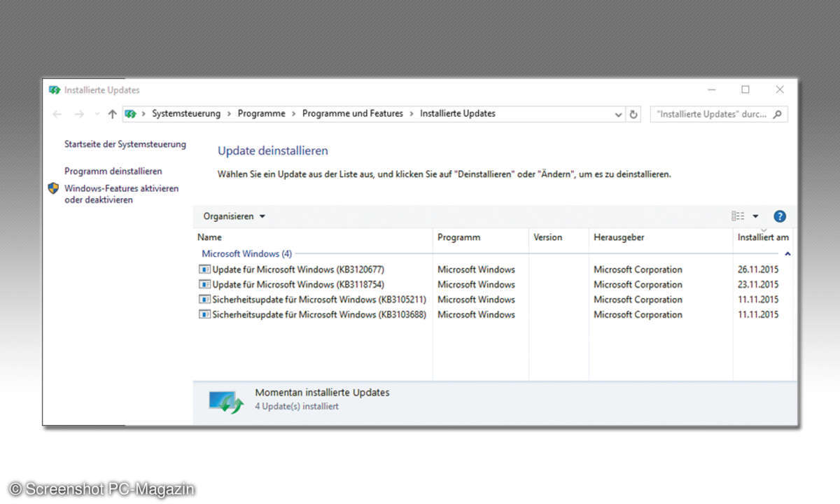Open Programm deinstallieren link

point(113,171)
